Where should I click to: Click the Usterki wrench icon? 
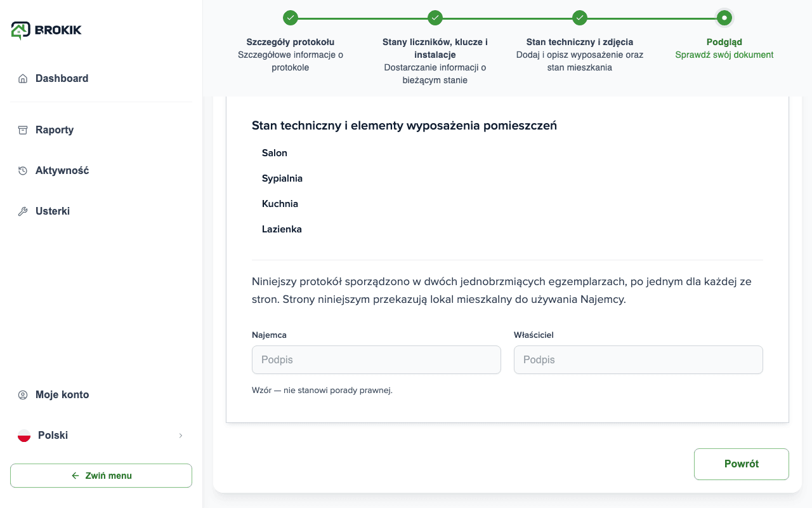(x=23, y=211)
